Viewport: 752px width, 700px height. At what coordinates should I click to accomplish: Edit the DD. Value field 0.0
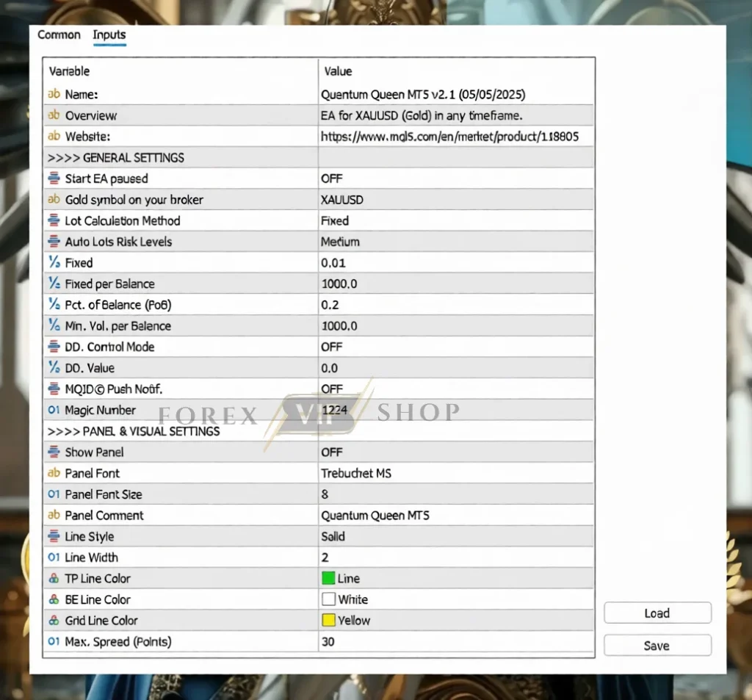pos(456,367)
